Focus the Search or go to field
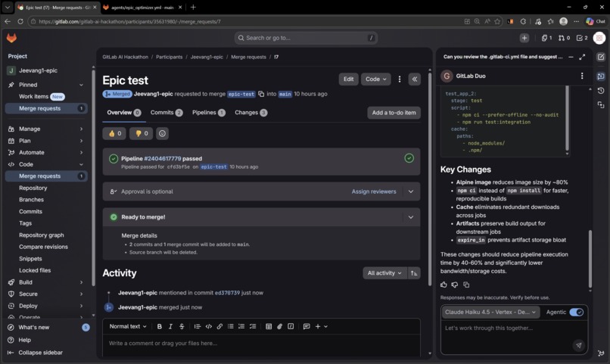Viewport: 610px width, 364px height. tap(306, 38)
